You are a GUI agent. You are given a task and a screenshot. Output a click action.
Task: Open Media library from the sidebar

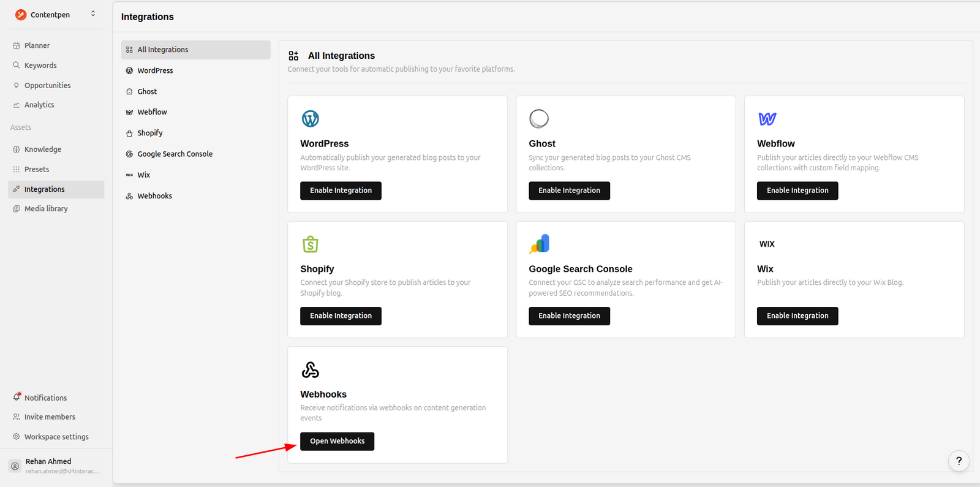(46, 209)
